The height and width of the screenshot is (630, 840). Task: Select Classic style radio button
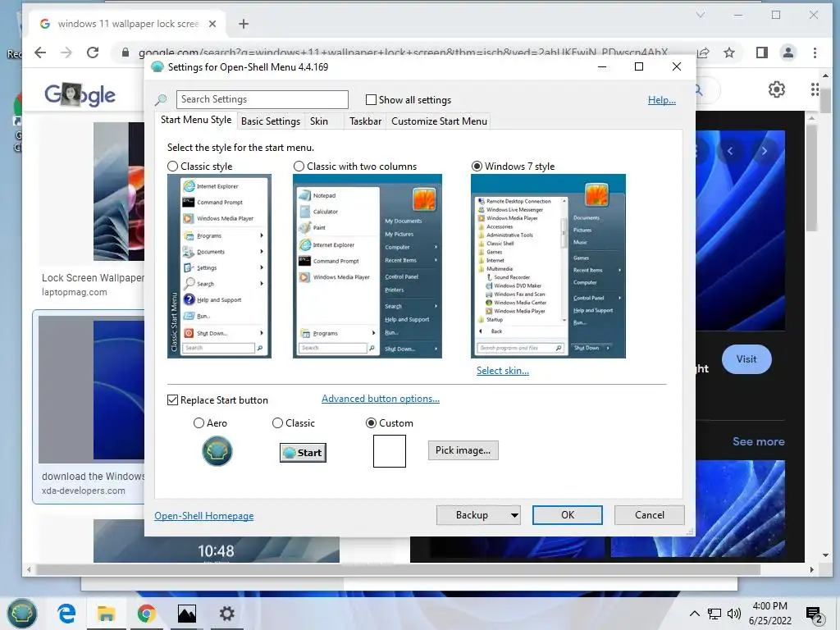(x=172, y=167)
